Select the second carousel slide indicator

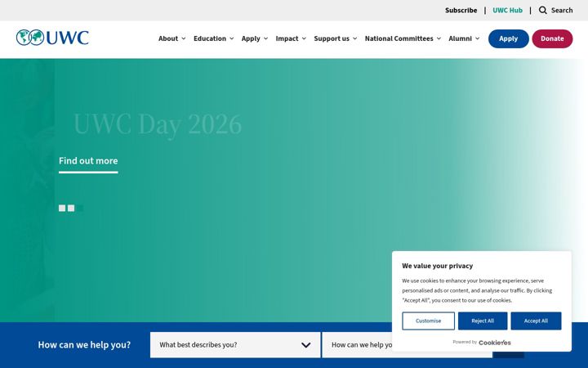71,208
